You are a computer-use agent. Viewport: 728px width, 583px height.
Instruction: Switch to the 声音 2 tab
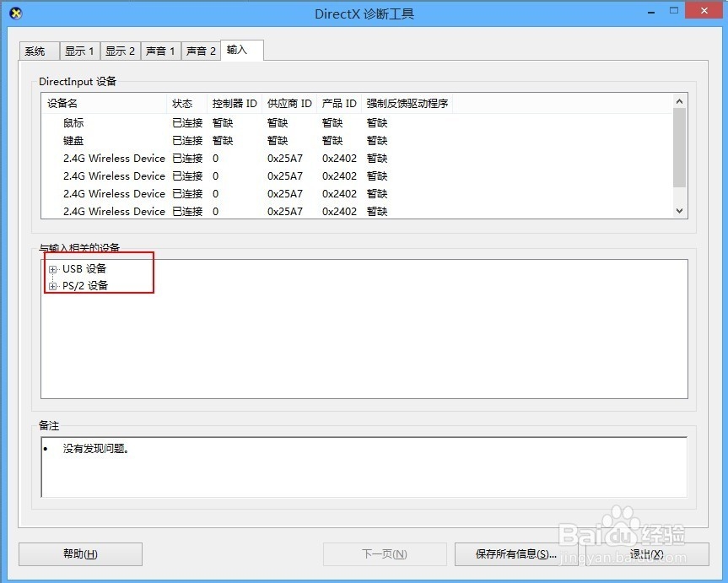point(201,51)
